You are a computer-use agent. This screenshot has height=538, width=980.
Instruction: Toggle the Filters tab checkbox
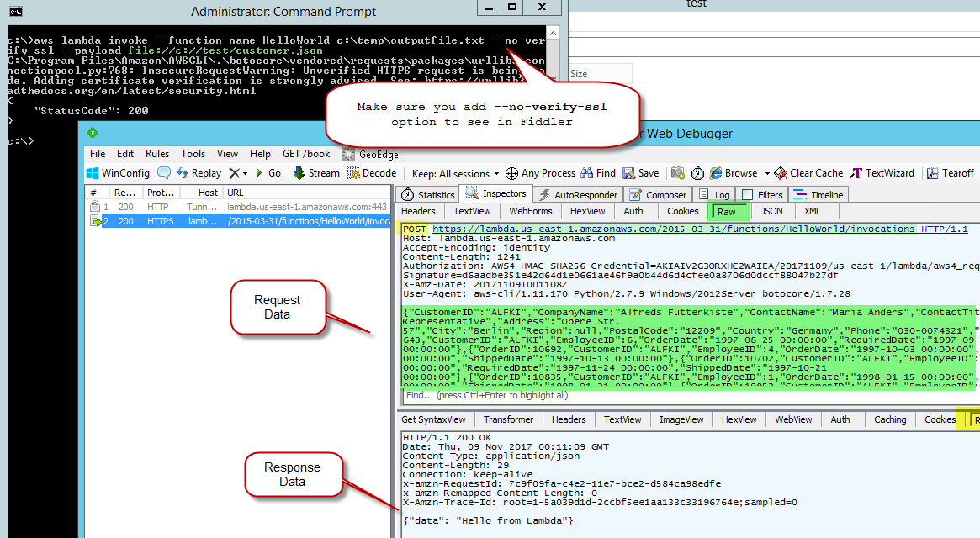pos(748,194)
